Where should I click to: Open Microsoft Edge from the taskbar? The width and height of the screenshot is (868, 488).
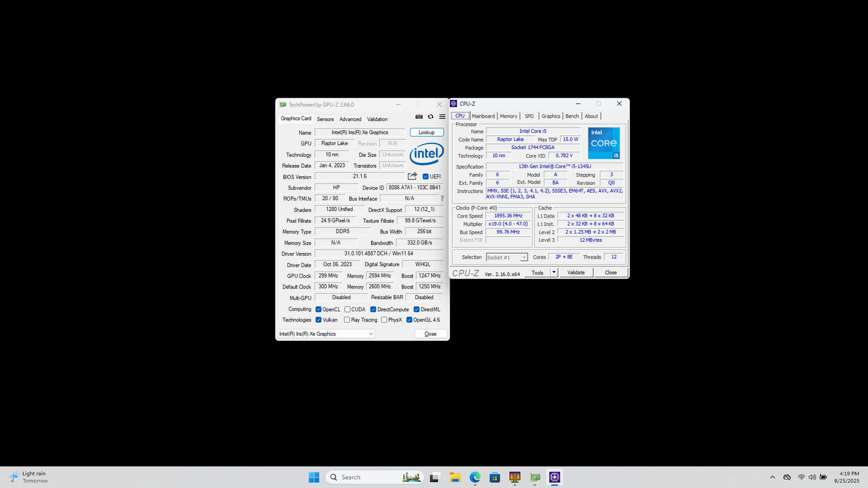click(x=475, y=477)
